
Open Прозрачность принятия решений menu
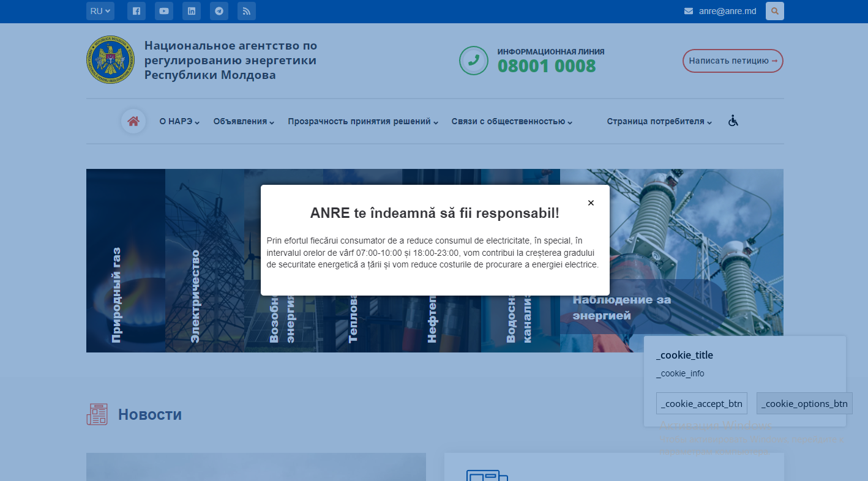[363, 122]
